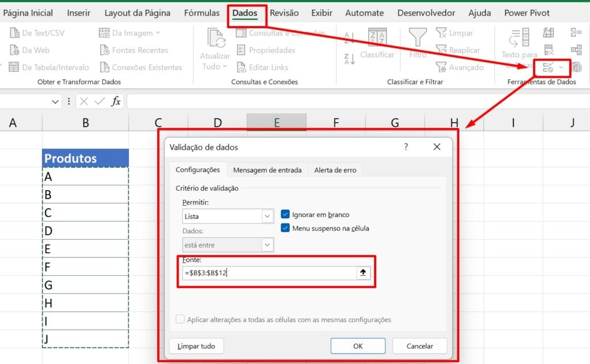Click the Texto para Colunas icon

[x=518, y=37]
